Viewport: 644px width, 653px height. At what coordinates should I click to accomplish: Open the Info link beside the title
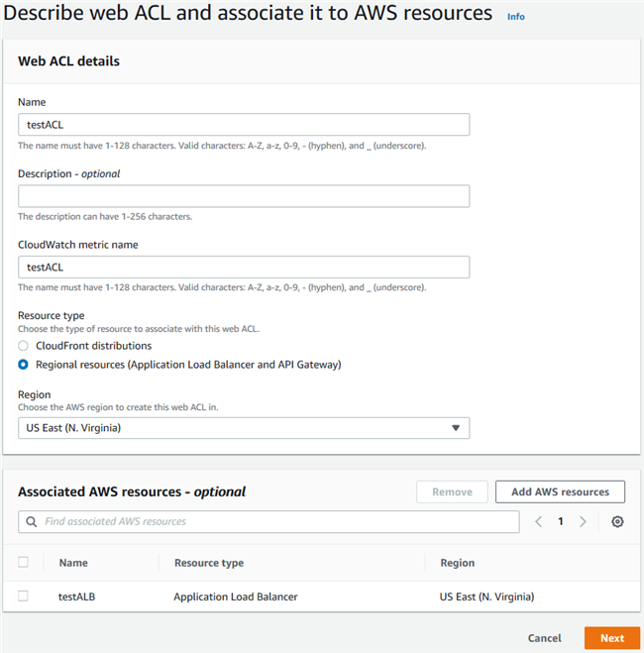[x=515, y=17]
